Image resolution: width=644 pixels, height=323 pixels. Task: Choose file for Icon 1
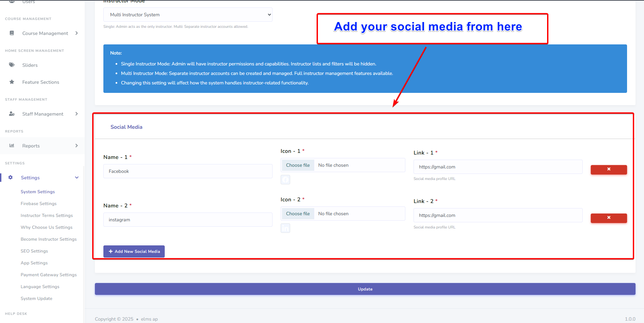coord(298,165)
